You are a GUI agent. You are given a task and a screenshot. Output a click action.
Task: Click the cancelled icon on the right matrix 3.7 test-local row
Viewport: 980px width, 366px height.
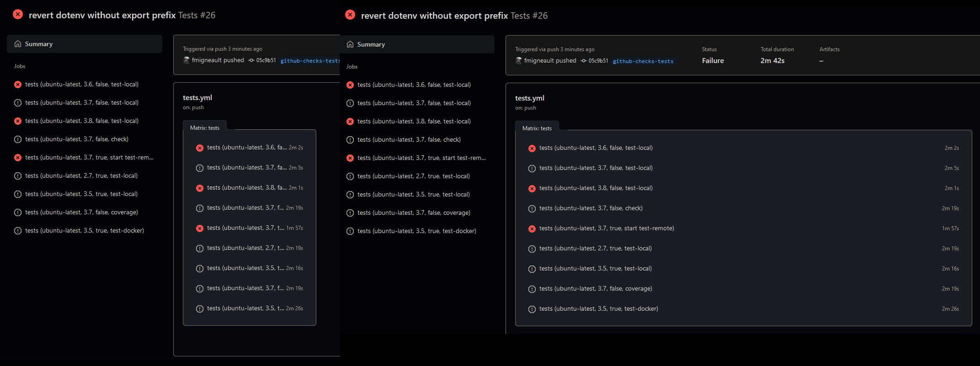point(532,169)
